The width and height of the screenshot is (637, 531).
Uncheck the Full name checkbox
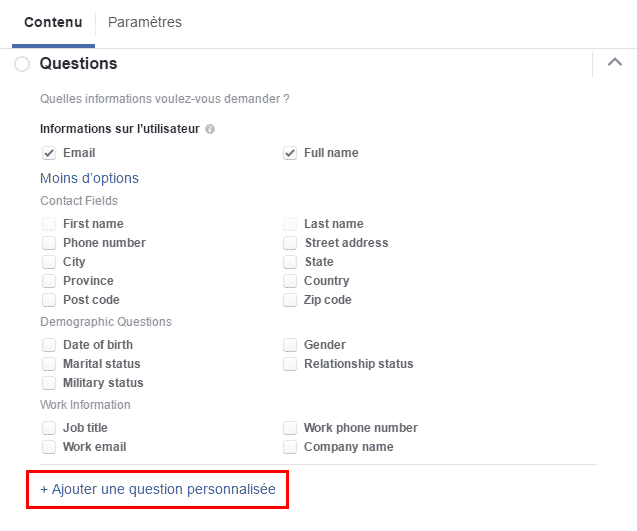[290, 153]
